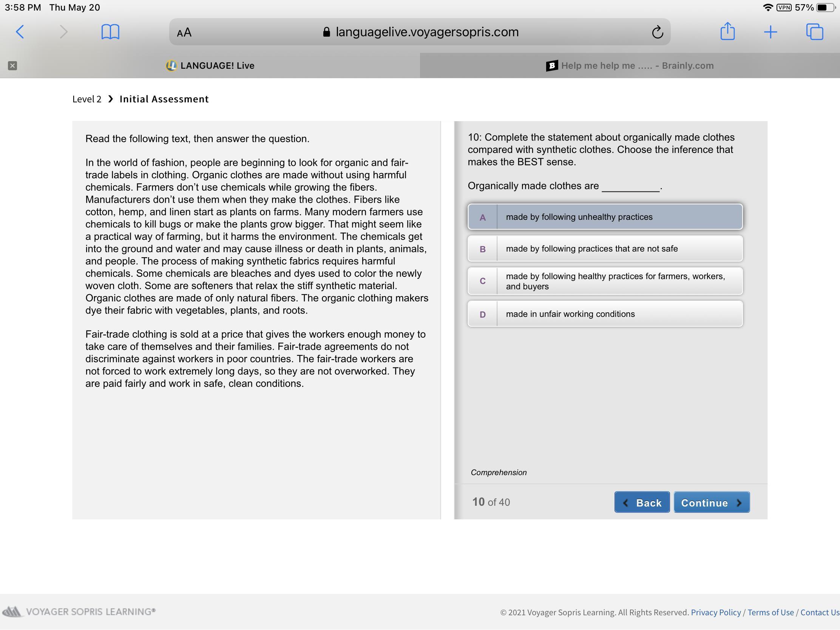Image resolution: width=840 pixels, height=630 pixels.
Task: Show all tabs overview icon
Action: (x=814, y=32)
